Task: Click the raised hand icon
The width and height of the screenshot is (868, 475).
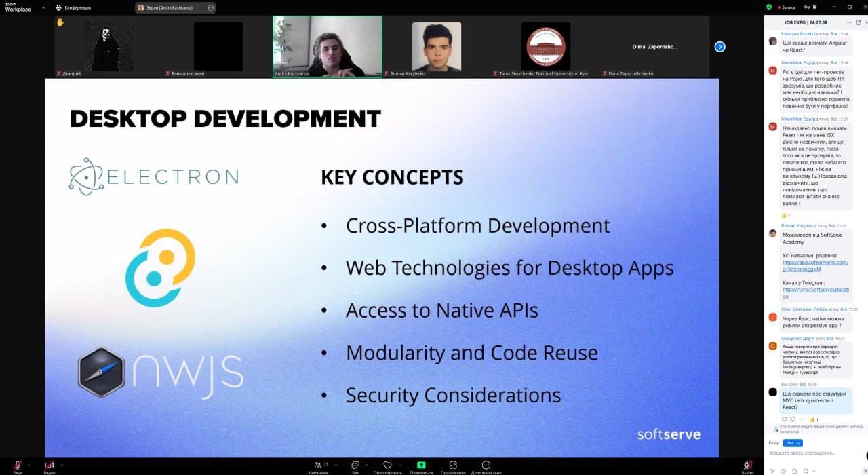Action: (60, 22)
